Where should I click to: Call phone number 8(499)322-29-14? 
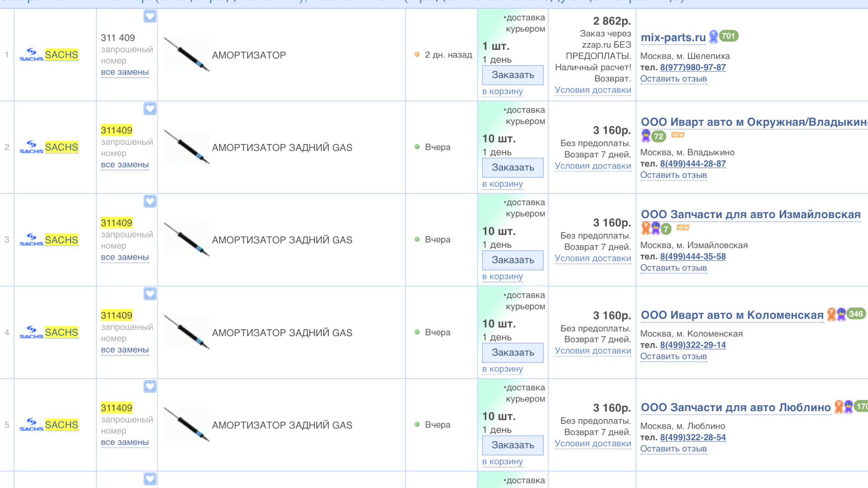[x=693, y=345]
